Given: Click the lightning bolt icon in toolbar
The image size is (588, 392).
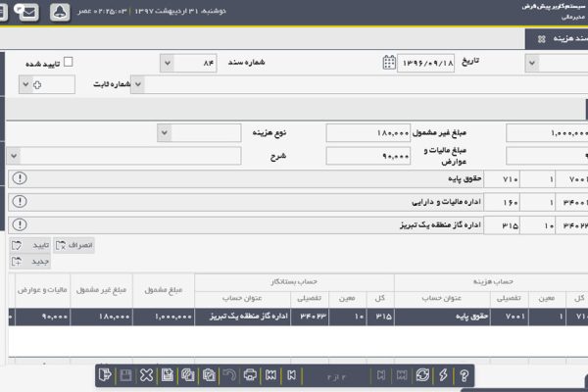Looking at the screenshot, I should pos(443,375).
